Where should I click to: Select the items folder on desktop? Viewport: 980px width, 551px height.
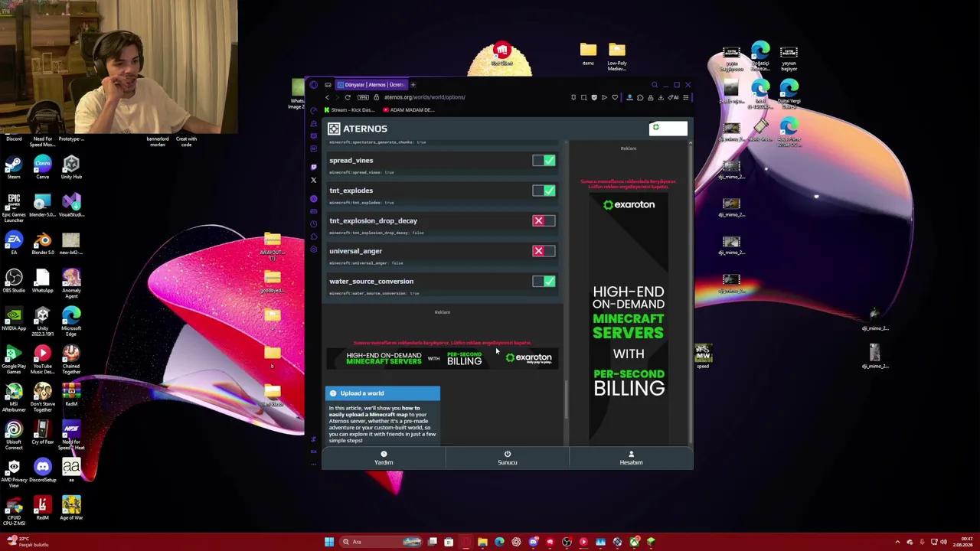(x=588, y=54)
